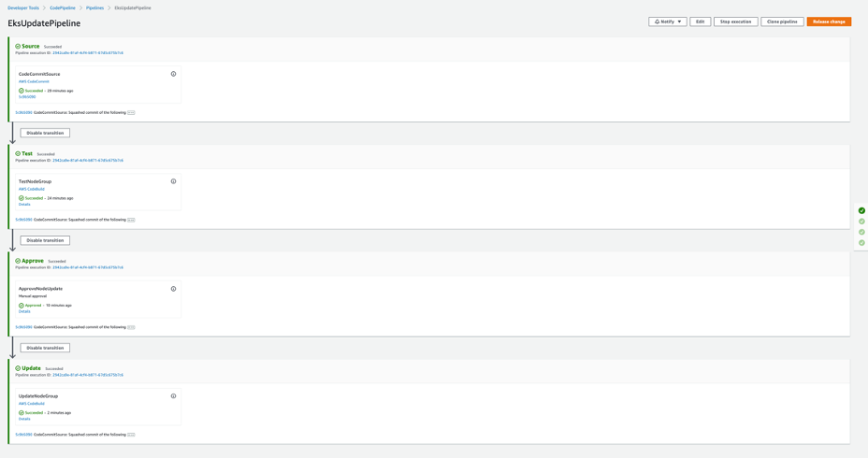The width and height of the screenshot is (868, 458).
Task: Open info icon on TestNodeGroup action
Action: (173, 181)
